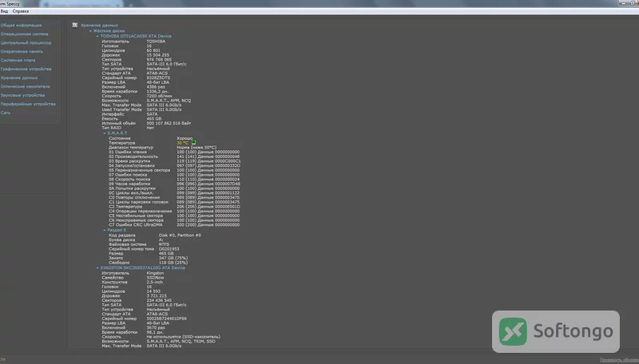Switch to the Сеть section

(6, 113)
